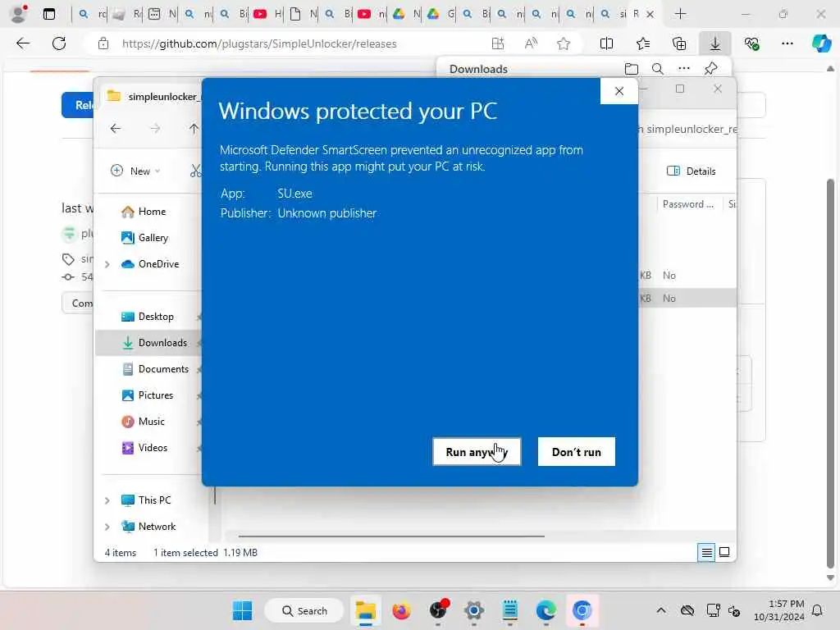The height and width of the screenshot is (630, 840).
Task: Open the New dropdown in File Explorer
Action: click(135, 171)
